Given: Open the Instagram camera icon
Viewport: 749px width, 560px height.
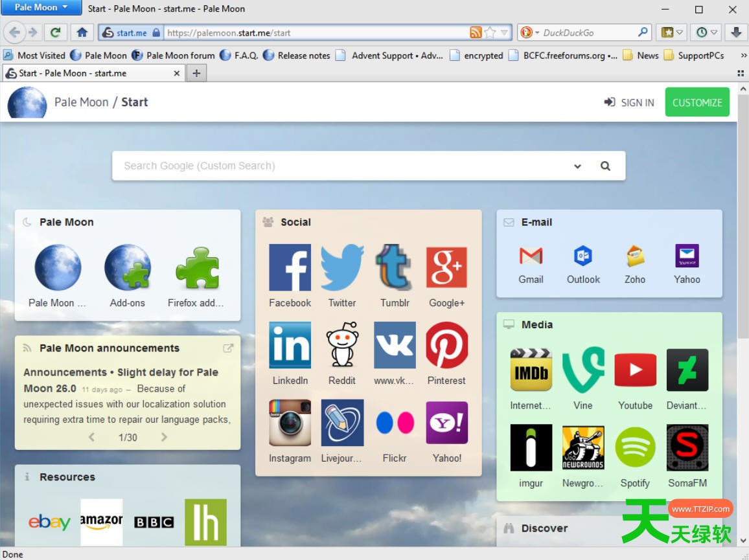Looking at the screenshot, I should pyautogui.click(x=290, y=423).
